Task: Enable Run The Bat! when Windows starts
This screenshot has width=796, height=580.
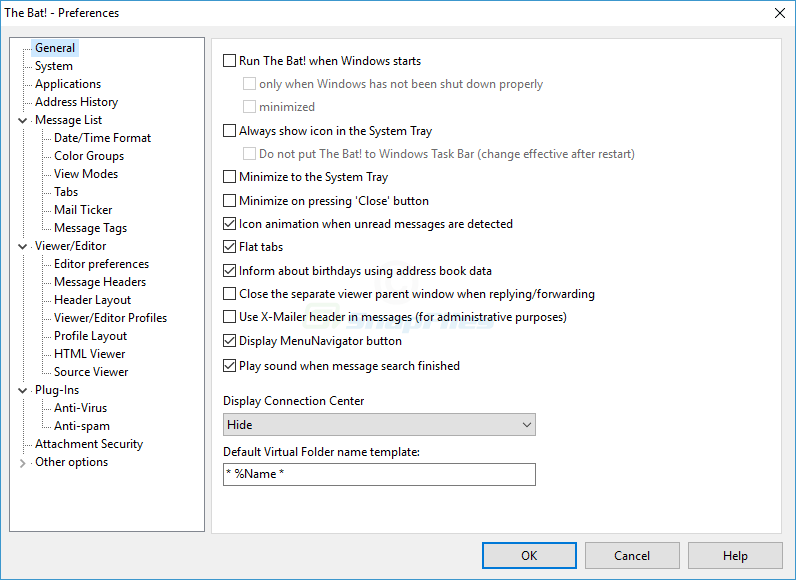Action: tap(229, 61)
